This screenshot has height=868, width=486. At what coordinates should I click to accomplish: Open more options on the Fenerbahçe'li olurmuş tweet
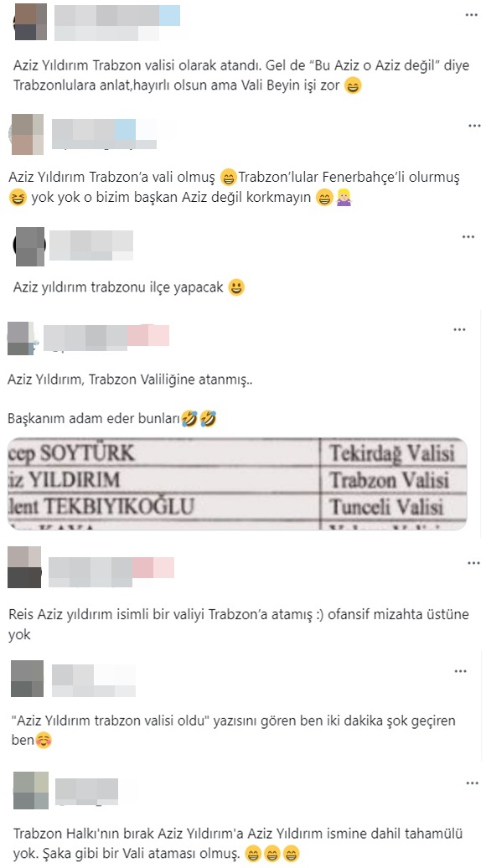click(474, 126)
